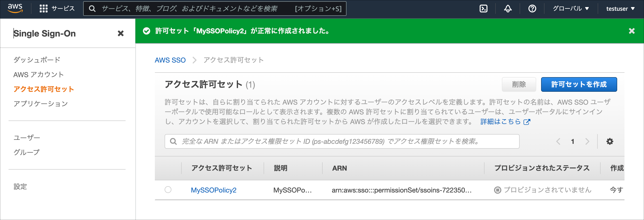The height and width of the screenshot is (220, 644).
Task: Close the Single Sign-On side panel
Action: 120,33
